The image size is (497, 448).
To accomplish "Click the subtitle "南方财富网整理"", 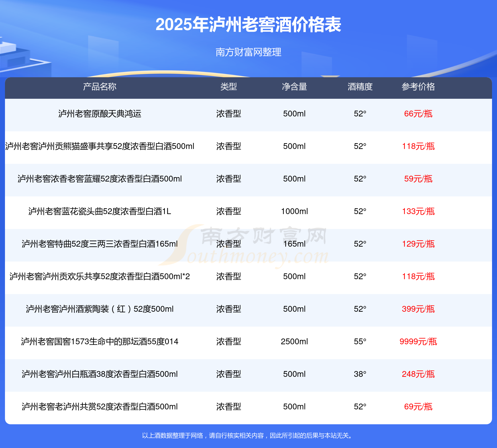I will click(248, 52).
